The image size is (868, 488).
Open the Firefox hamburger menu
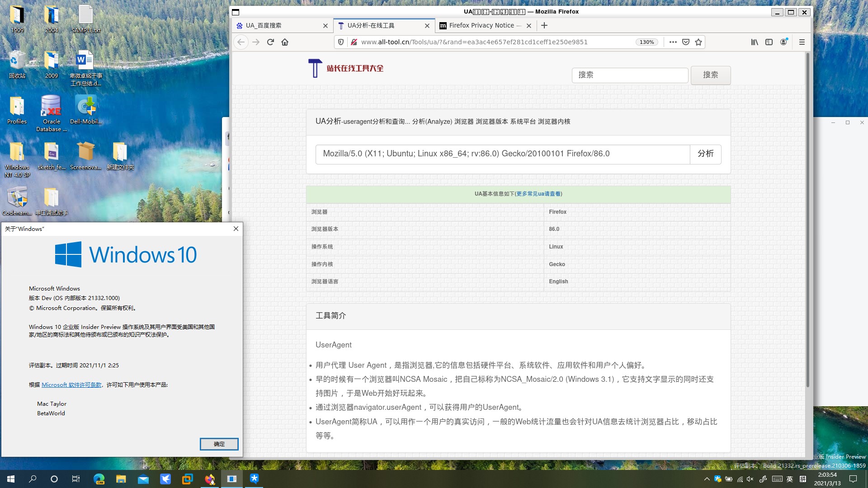click(x=802, y=42)
